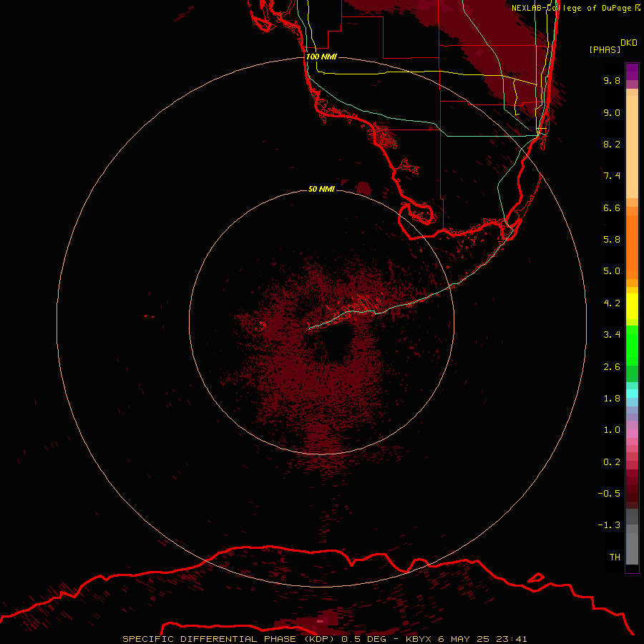Image resolution: width=644 pixels, height=644 pixels.
Task: Click the 50 NMI range ring label
Action: pyautogui.click(x=321, y=189)
